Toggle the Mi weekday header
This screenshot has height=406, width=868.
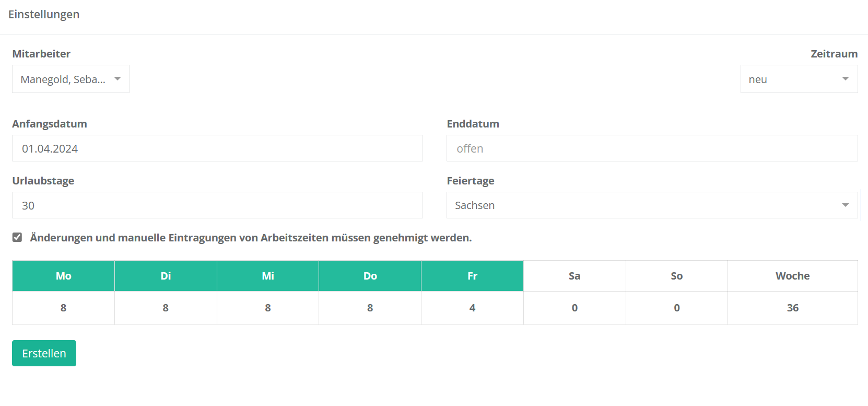[268, 276]
